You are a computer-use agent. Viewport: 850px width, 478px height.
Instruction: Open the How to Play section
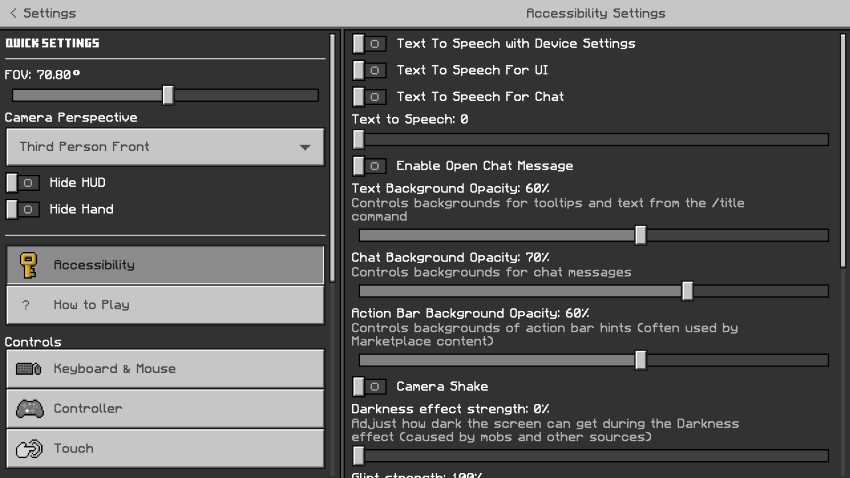tap(165, 305)
